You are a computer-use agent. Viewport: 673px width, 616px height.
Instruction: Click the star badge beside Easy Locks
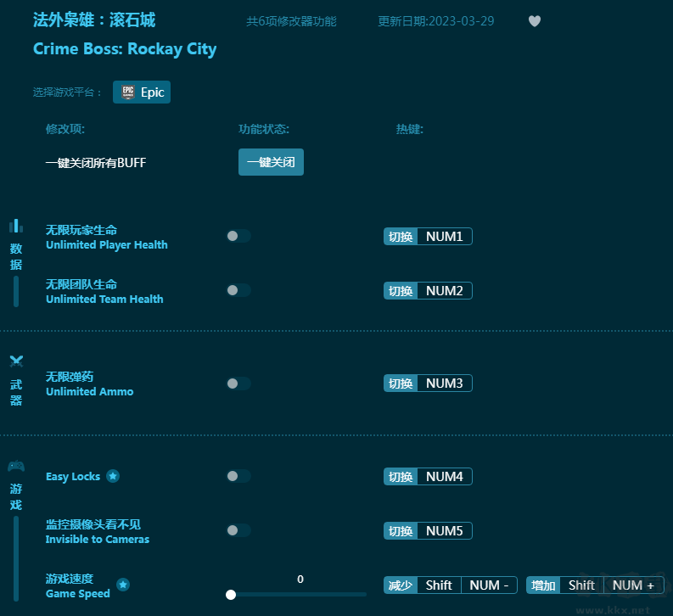(113, 476)
